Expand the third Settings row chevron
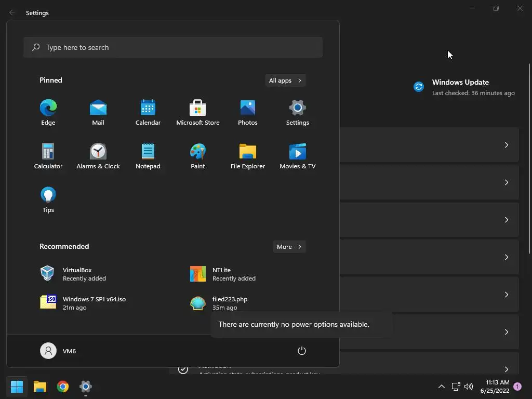Screen dimensions: 532x399 click(506, 220)
